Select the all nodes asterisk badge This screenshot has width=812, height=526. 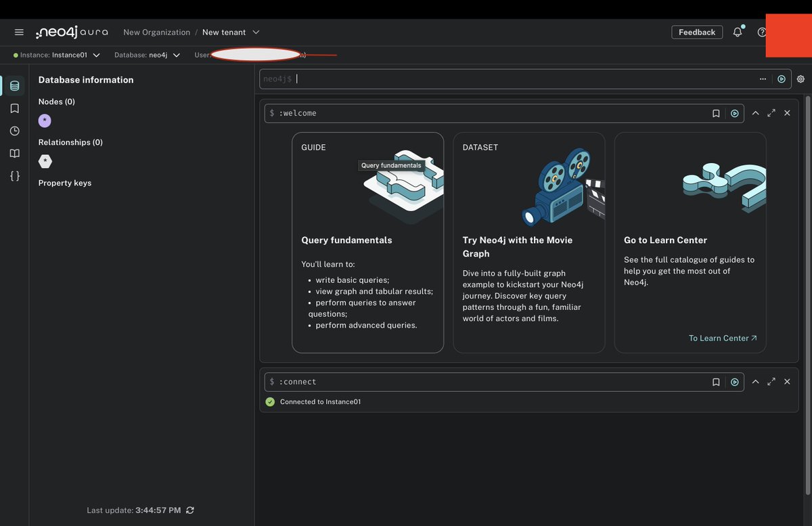tap(45, 120)
